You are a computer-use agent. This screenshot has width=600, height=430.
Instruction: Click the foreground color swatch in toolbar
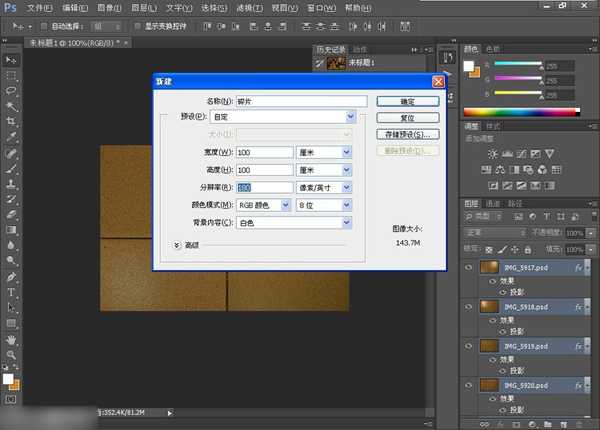pyautogui.click(x=9, y=379)
